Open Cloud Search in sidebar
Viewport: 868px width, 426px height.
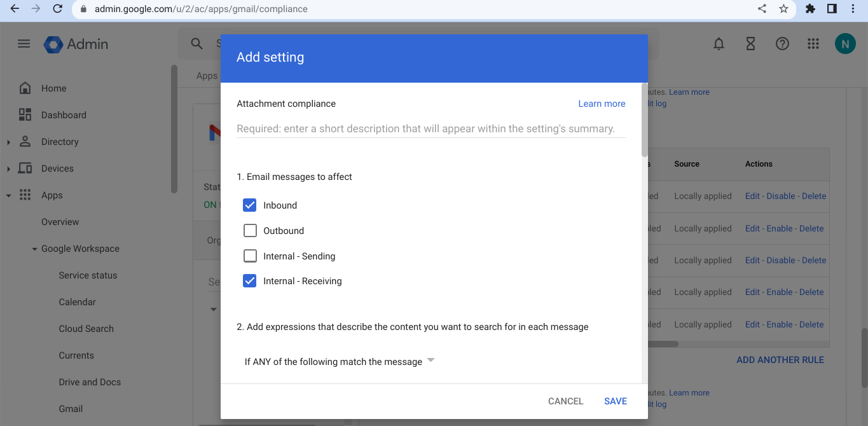pyautogui.click(x=86, y=329)
